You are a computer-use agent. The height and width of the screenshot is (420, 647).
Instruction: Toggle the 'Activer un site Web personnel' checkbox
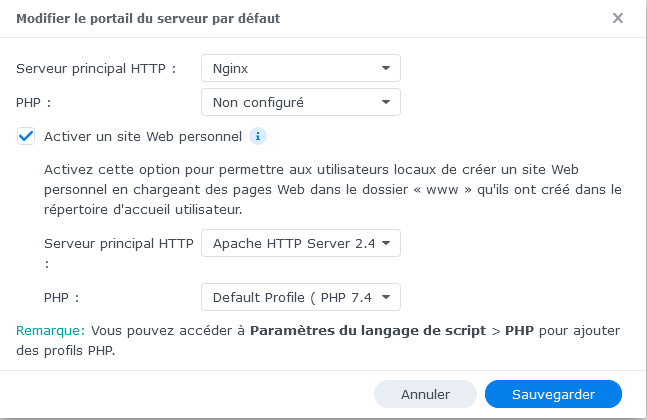click(x=26, y=136)
